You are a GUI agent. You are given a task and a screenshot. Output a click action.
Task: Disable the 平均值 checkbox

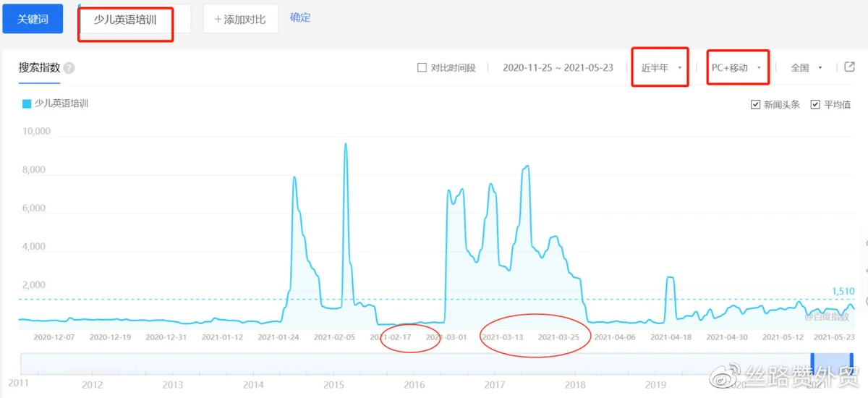click(x=815, y=105)
